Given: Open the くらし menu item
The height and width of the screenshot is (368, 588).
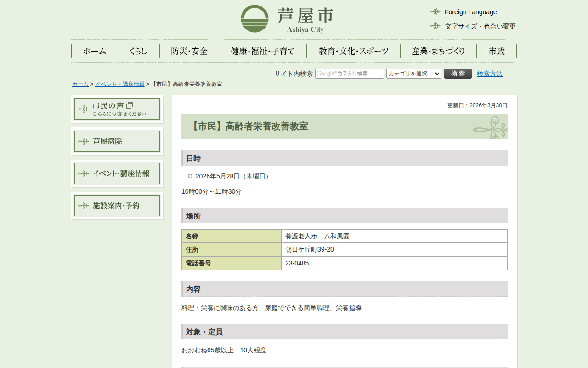Looking at the screenshot, I should (138, 51).
